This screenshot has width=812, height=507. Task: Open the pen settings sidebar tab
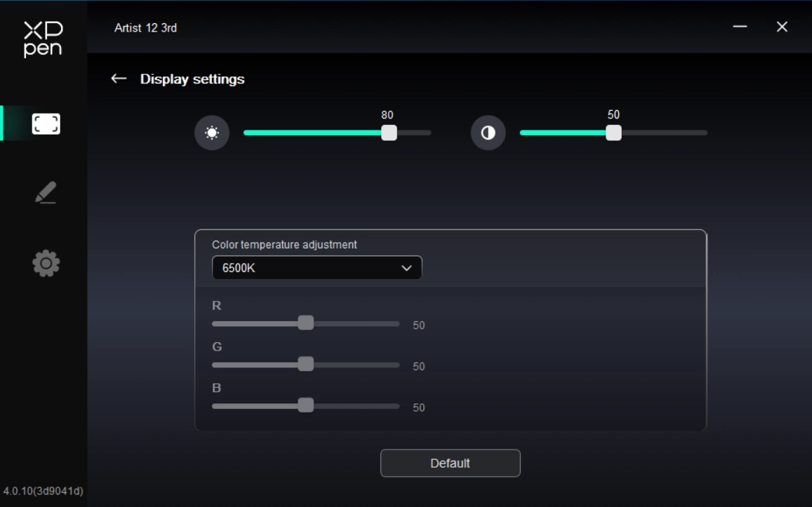pyautogui.click(x=46, y=193)
